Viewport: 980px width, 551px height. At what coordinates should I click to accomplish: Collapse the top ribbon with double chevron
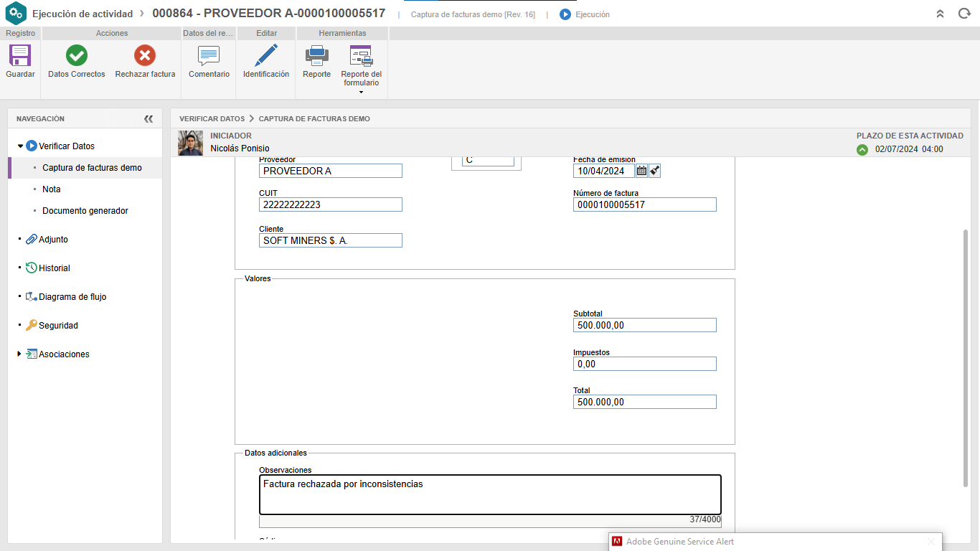[x=940, y=14]
